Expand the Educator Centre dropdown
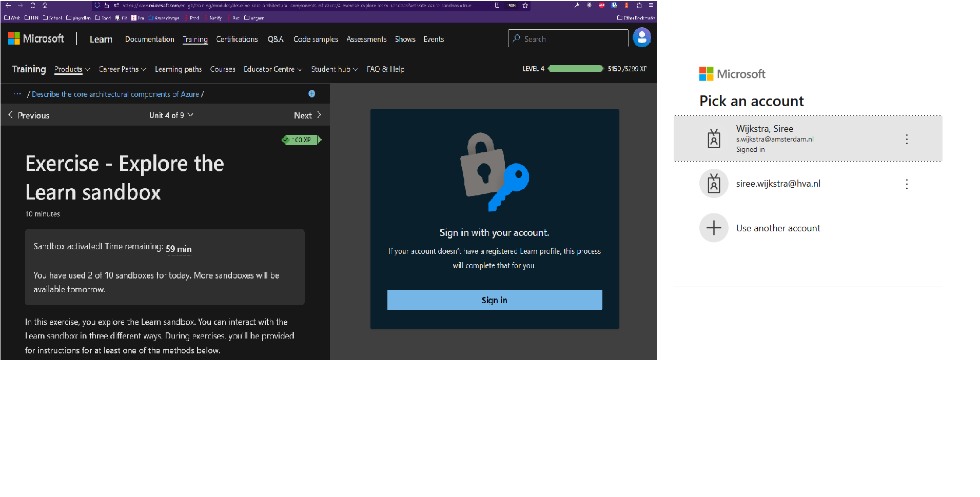Screen dimensions: 980x497 pyautogui.click(x=272, y=69)
